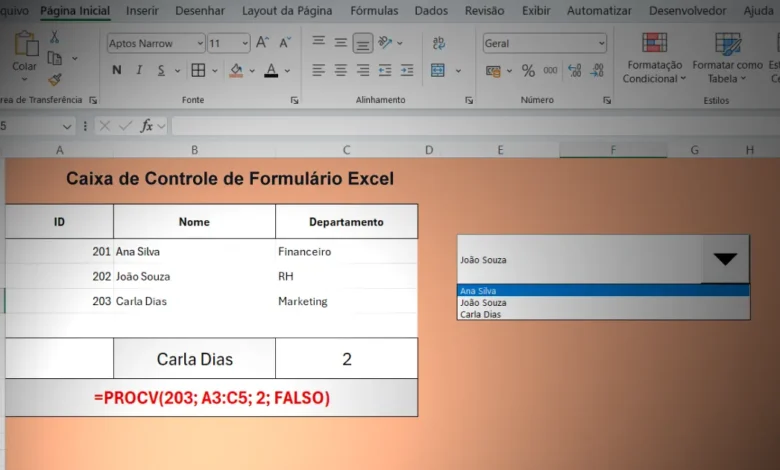Apply the red font color A
The image size is (780, 470).
271,71
